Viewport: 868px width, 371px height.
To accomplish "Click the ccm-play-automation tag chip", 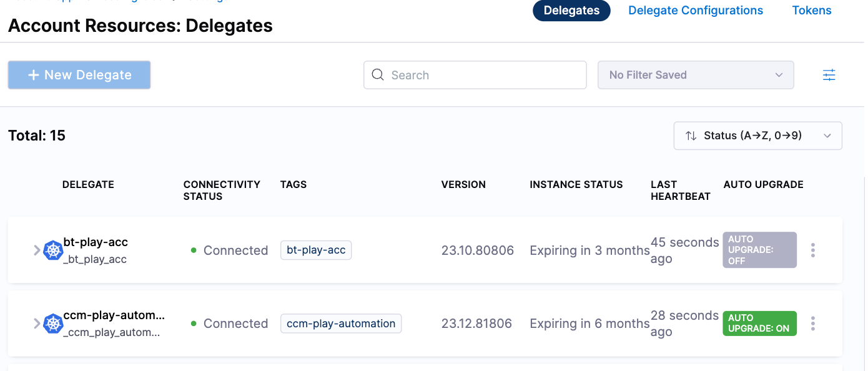I will [341, 324].
